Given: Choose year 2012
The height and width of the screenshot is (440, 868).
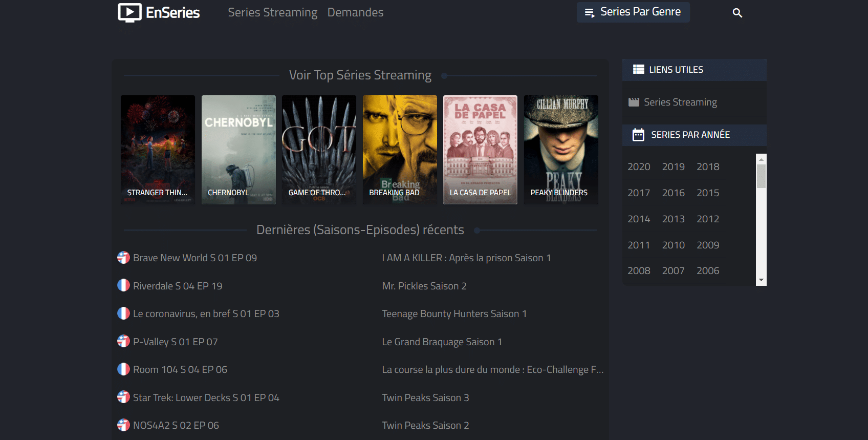Looking at the screenshot, I should pyautogui.click(x=708, y=219).
